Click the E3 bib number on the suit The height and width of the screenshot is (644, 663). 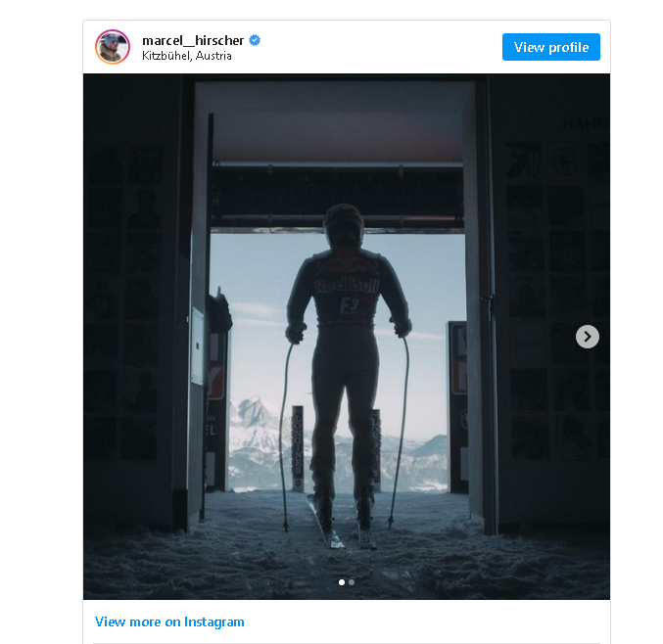(350, 305)
